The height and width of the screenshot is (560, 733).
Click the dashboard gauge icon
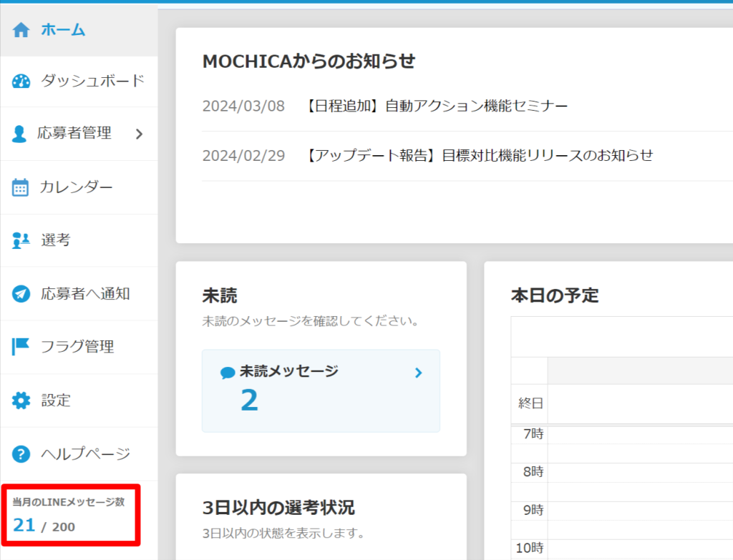(x=21, y=81)
